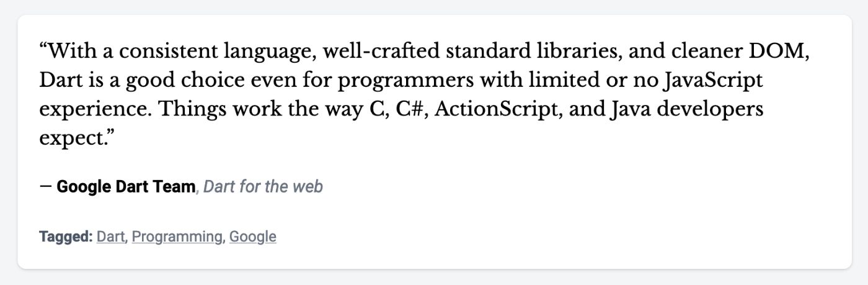Click the "Tagged:" label
The width and height of the screenshot is (868, 285).
[x=66, y=237]
